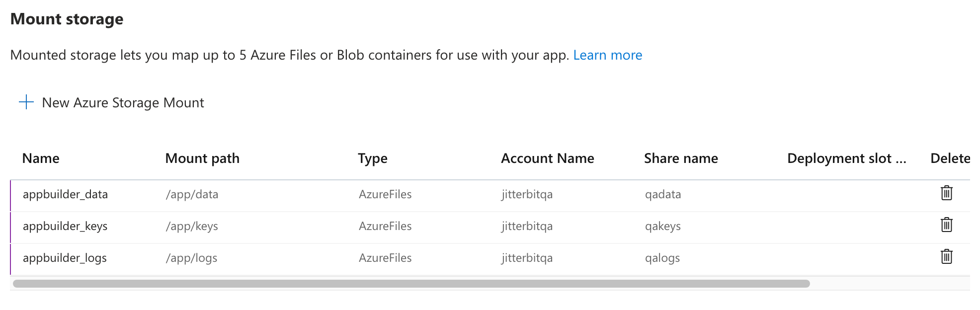The height and width of the screenshot is (310, 980).
Task: Add a New Azure Storage Mount
Action: pos(123,103)
